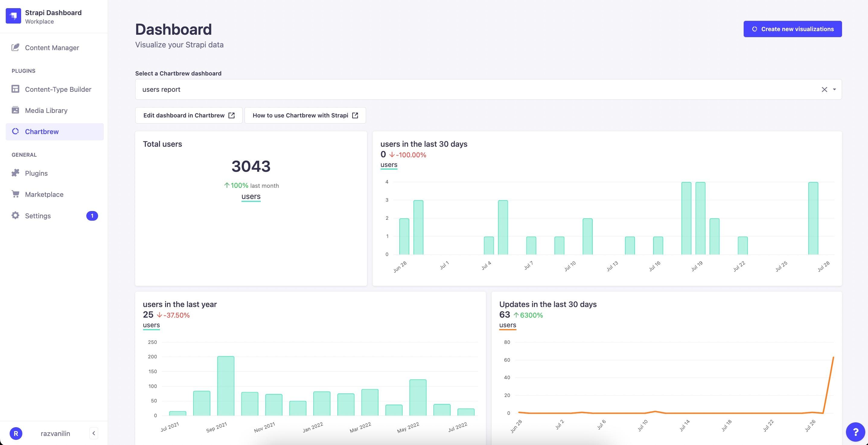Click 'users in the last 30 days' title

coord(423,144)
